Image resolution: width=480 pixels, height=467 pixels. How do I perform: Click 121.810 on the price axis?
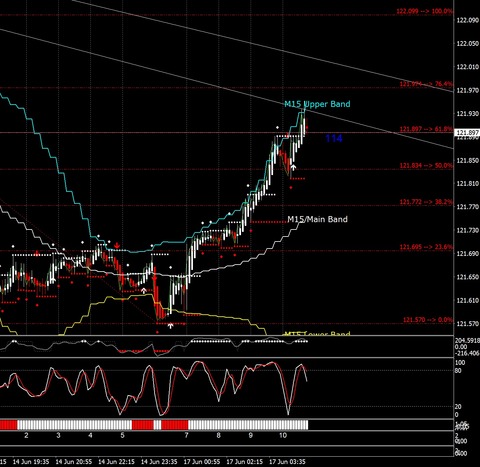tap(467, 184)
